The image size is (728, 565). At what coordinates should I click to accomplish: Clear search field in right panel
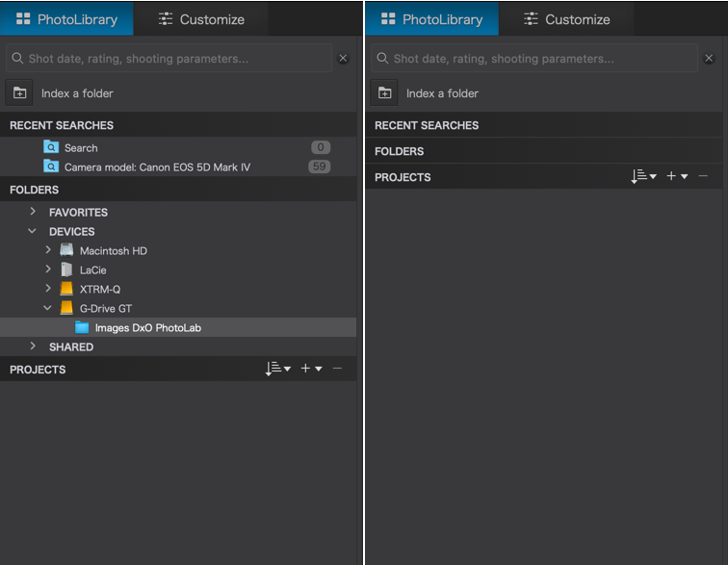709,58
